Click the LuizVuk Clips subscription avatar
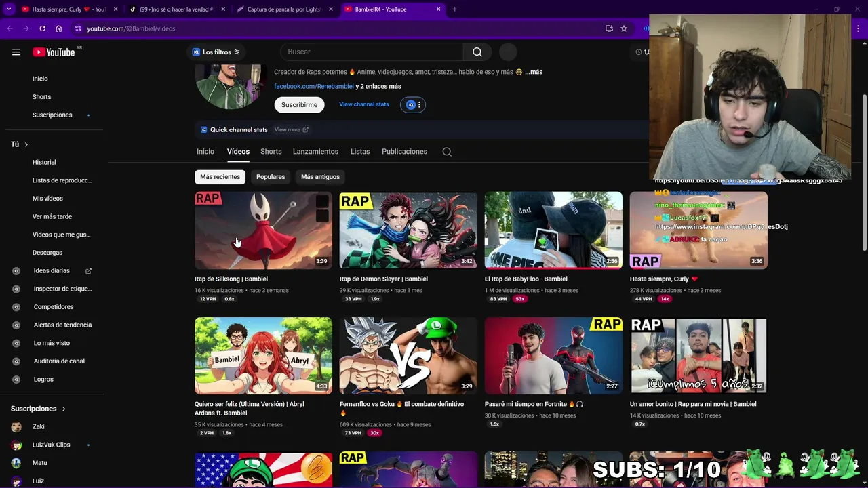The width and height of the screenshot is (868, 488). [16, 445]
